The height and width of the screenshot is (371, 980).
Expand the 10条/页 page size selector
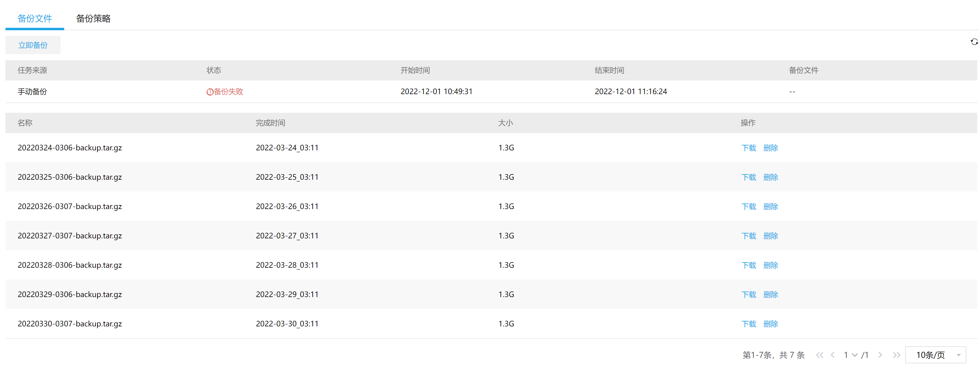tap(935, 355)
